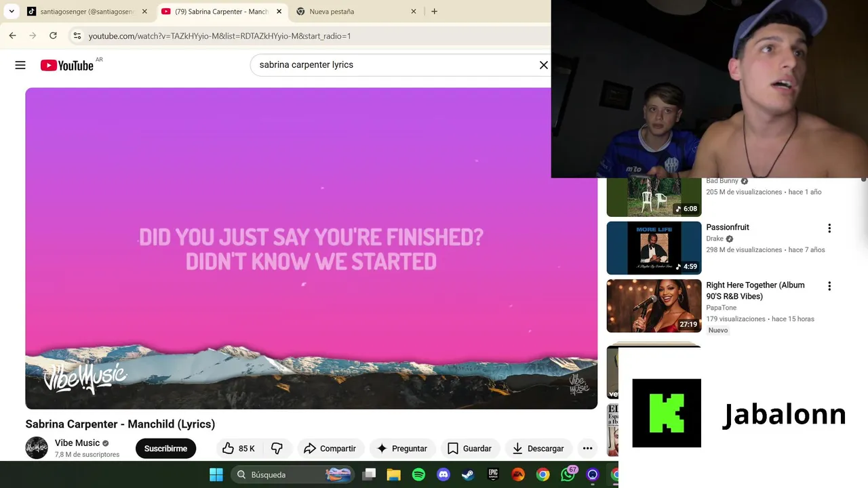Open the YouTube hamburger guide menu
The width and height of the screenshot is (868, 488).
20,65
